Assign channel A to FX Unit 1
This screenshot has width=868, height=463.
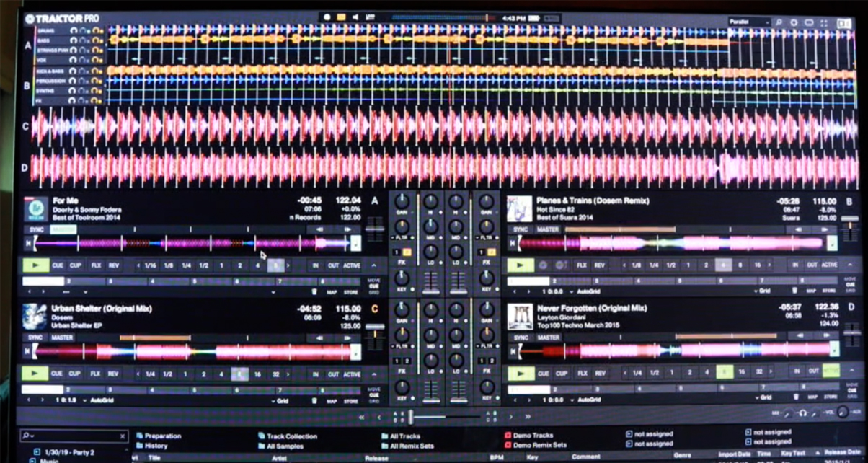click(x=397, y=253)
